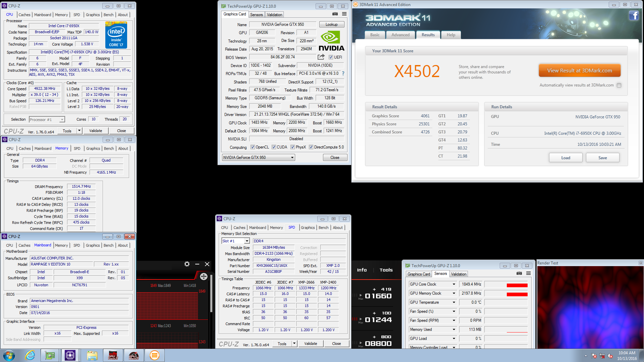
Task: Open the Advanced tab in 3DMark 11
Action: 400,35
